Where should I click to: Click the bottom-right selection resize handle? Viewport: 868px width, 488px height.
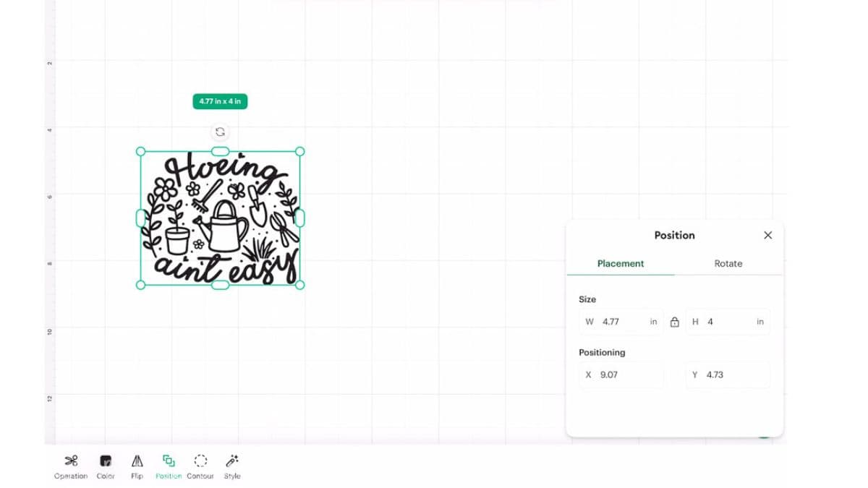[x=301, y=286]
